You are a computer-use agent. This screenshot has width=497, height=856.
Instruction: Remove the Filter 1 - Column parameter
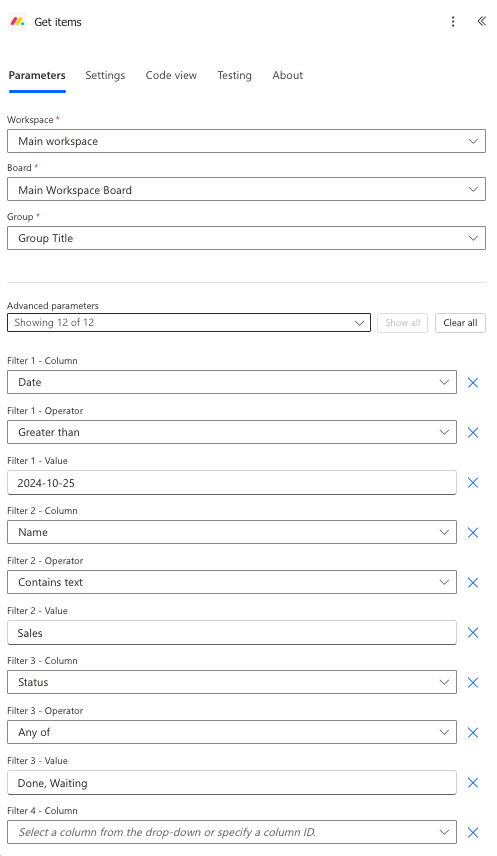point(473,382)
